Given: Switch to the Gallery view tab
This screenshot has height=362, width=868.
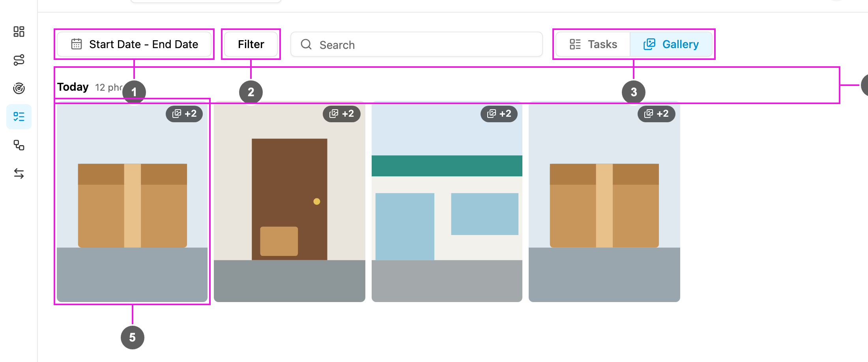Looking at the screenshot, I should coord(671,44).
